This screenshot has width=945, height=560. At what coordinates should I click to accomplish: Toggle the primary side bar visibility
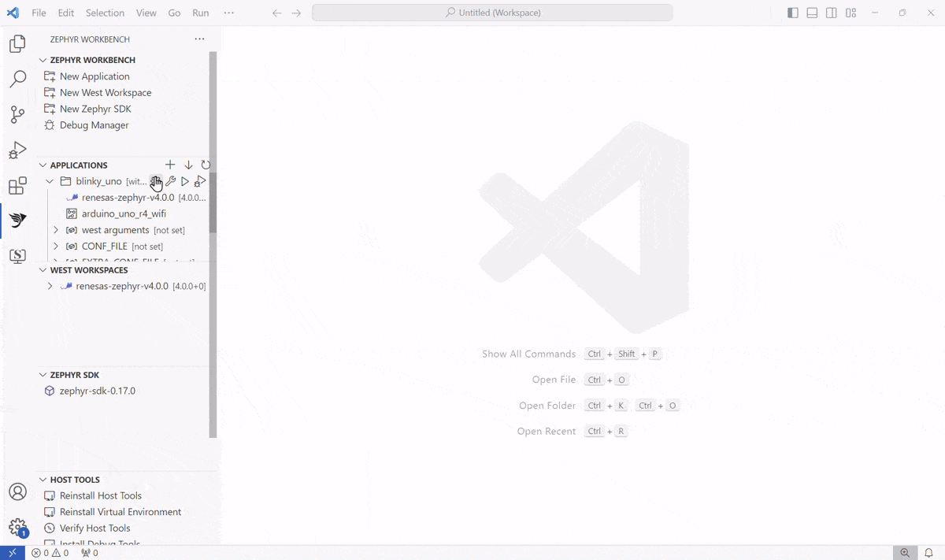(792, 13)
